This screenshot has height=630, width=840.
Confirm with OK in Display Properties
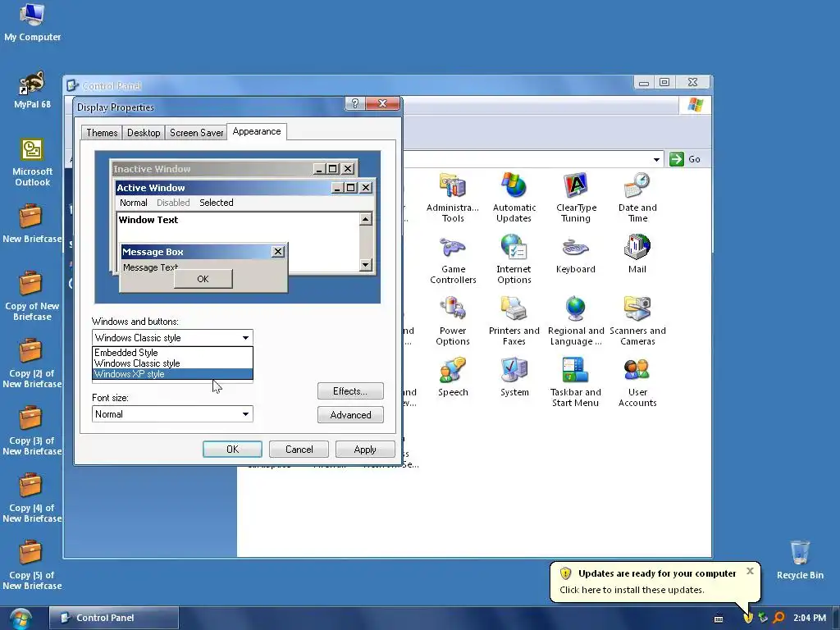[x=232, y=449]
